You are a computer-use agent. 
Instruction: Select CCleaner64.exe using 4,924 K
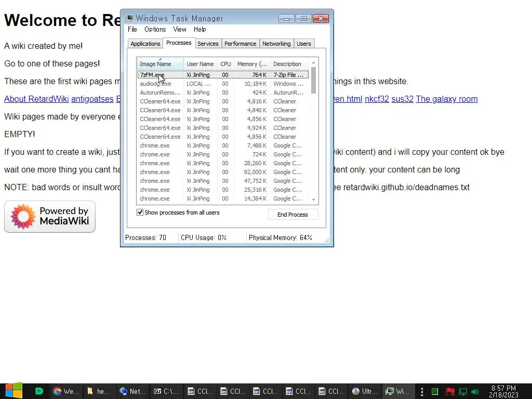tap(223, 128)
